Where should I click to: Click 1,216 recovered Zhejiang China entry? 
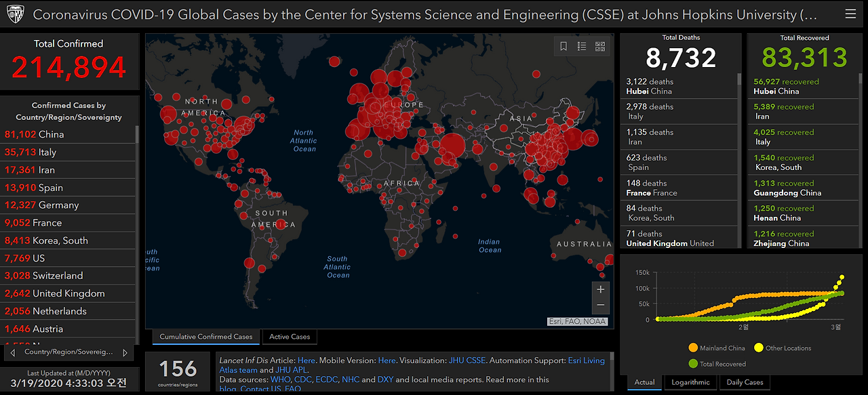pos(803,238)
